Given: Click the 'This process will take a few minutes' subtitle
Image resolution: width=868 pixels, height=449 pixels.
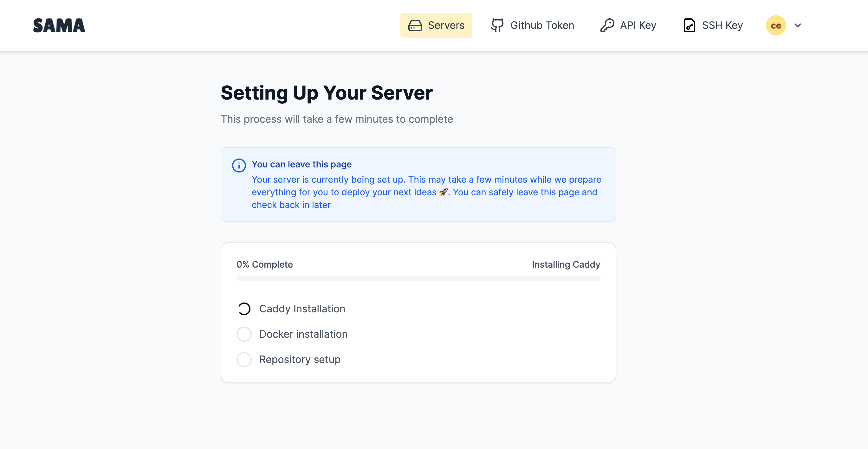Looking at the screenshot, I should [337, 119].
